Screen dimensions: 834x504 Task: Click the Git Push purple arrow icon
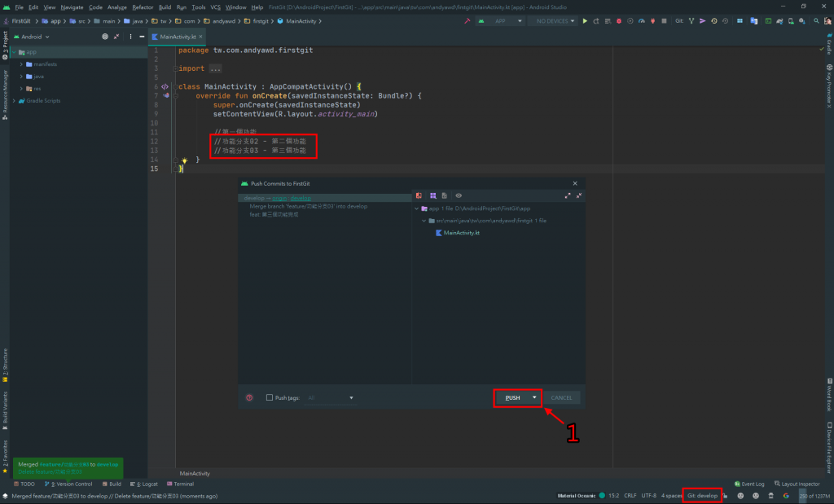coord(703,21)
